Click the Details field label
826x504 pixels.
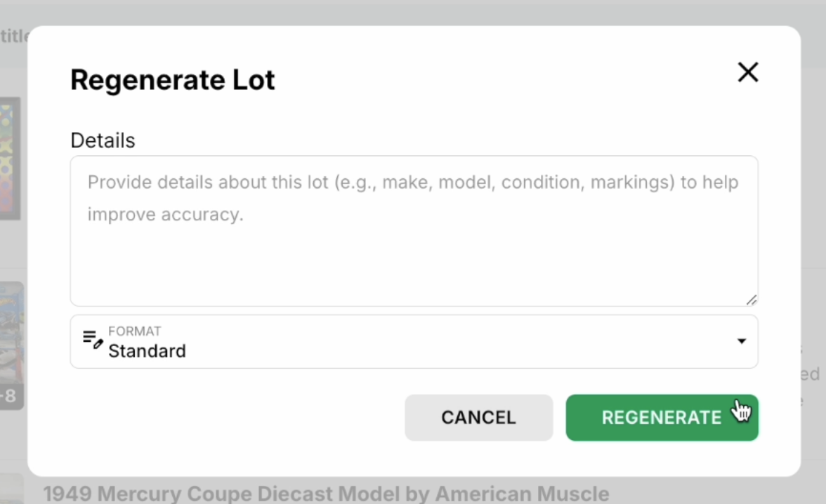click(103, 140)
